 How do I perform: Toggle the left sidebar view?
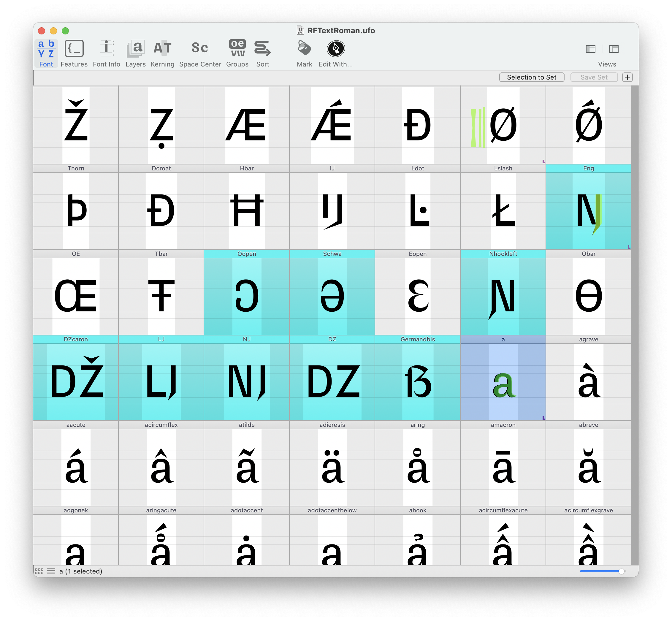pos(591,49)
